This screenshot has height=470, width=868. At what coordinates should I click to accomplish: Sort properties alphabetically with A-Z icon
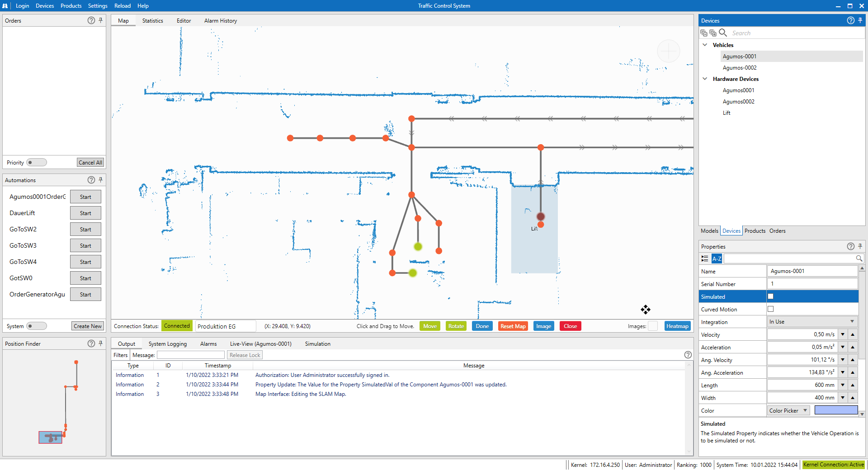pyautogui.click(x=717, y=258)
